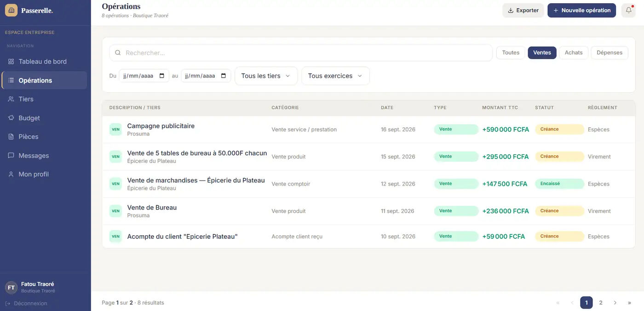Expand the Tous les tiers dropdown
The image size is (644, 311).
point(266,76)
